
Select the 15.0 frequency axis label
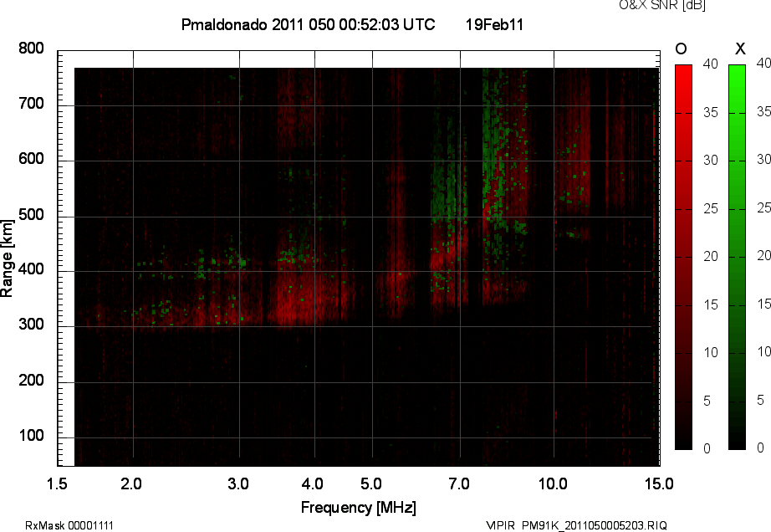[660, 484]
